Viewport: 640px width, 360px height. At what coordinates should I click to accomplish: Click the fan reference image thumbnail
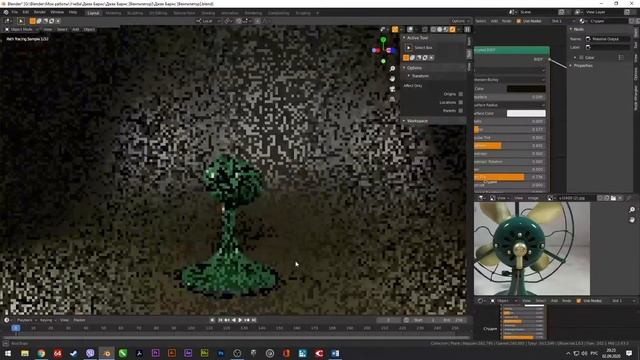[x=531, y=248]
